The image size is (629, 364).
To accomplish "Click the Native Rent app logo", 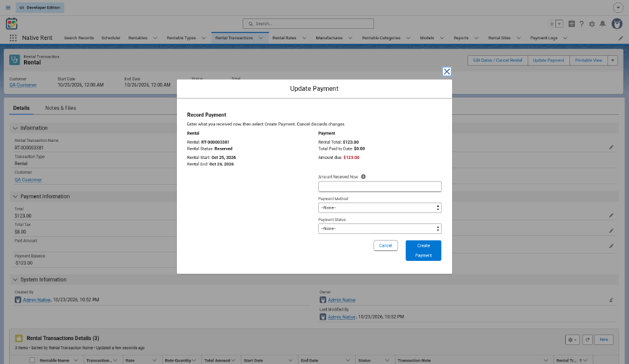I will point(12,24).
